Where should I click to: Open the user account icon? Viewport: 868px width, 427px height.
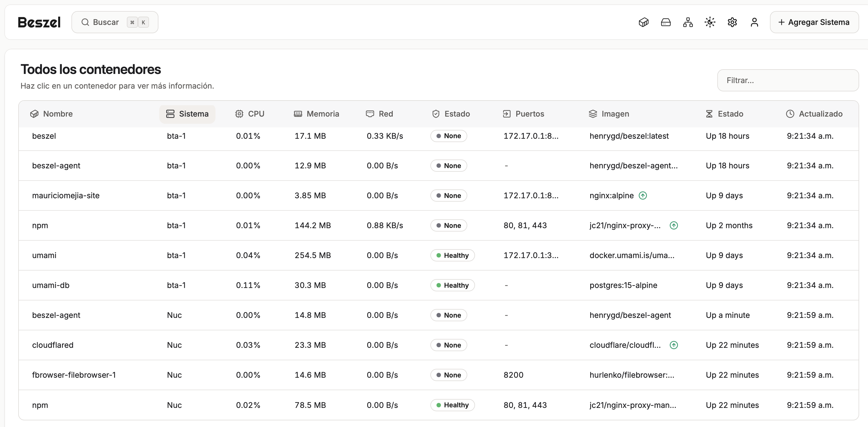754,22
